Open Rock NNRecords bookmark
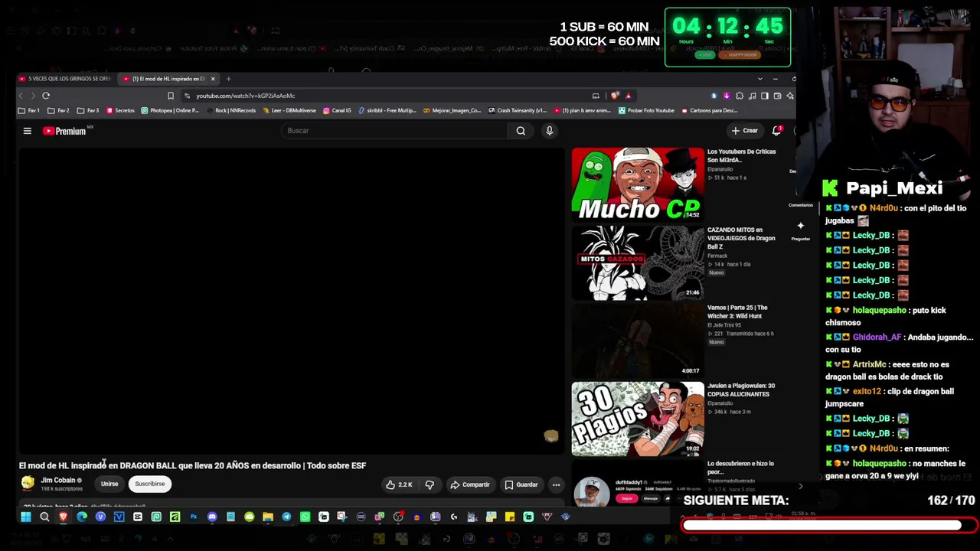The width and height of the screenshot is (980, 551). coord(230,111)
